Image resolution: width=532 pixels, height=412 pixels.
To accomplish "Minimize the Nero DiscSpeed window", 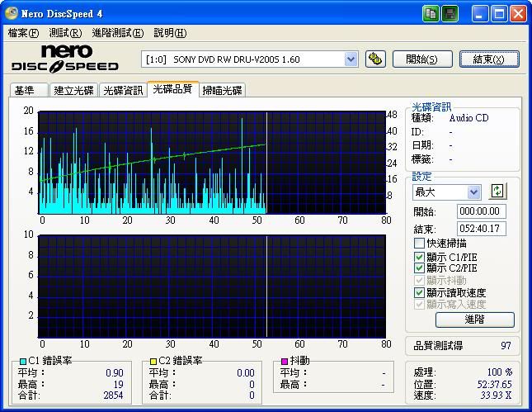I will (x=480, y=14).
